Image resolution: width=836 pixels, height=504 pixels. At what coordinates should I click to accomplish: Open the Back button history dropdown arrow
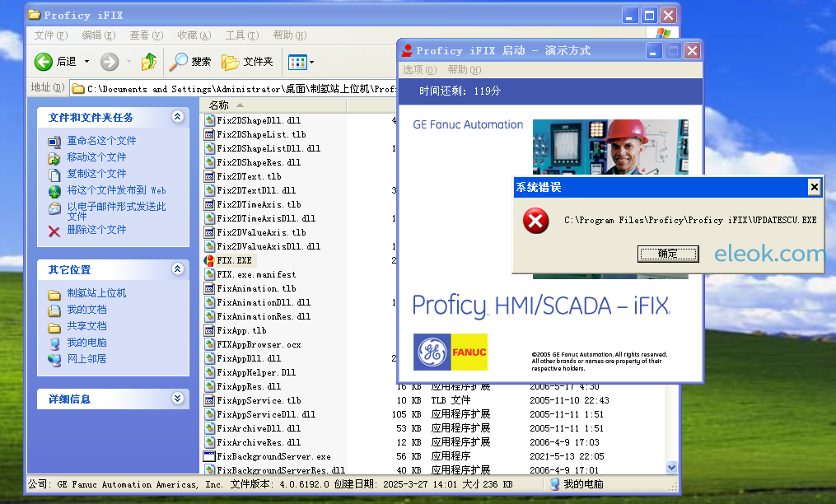tap(87, 62)
